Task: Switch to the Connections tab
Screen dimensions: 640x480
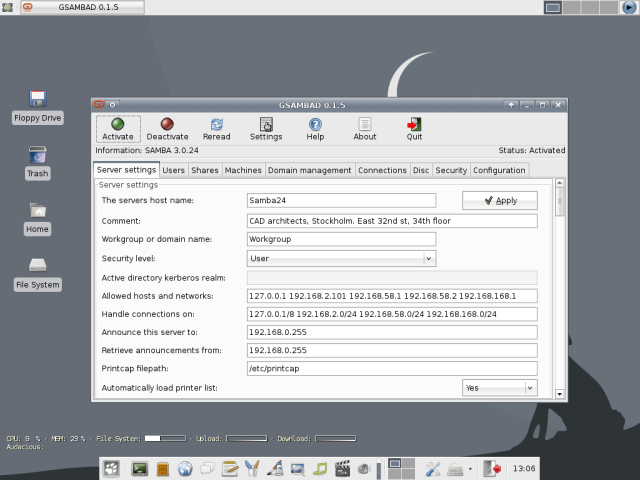Action: 382,170
